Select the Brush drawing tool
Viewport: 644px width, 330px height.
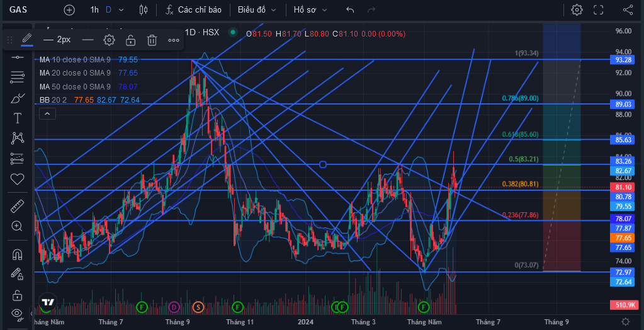coord(17,98)
